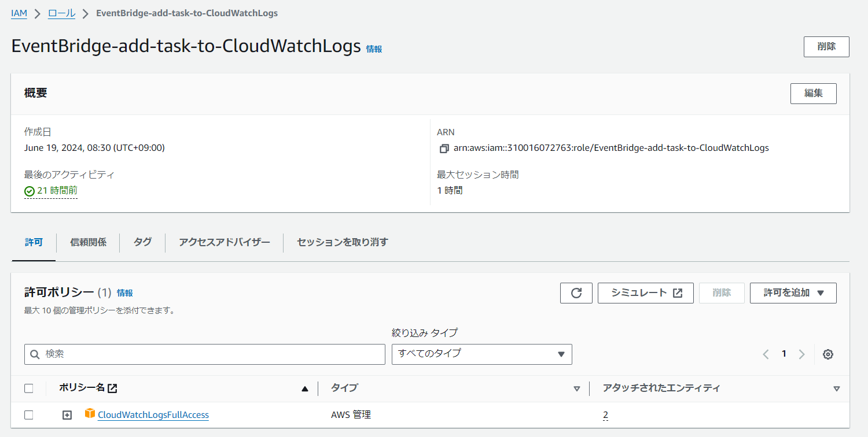The height and width of the screenshot is (437, 868).
Task: Click the green check last activity icon
Action: [x=29, y=191]
